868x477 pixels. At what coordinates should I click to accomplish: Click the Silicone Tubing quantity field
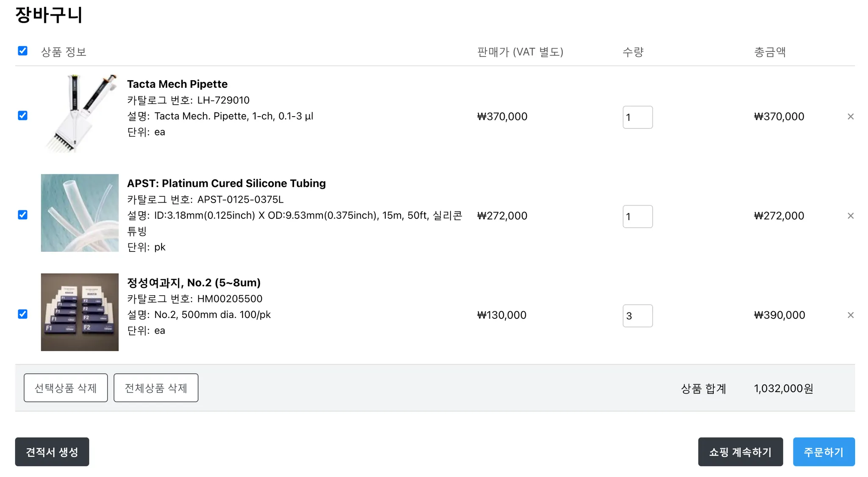point(637,216)
